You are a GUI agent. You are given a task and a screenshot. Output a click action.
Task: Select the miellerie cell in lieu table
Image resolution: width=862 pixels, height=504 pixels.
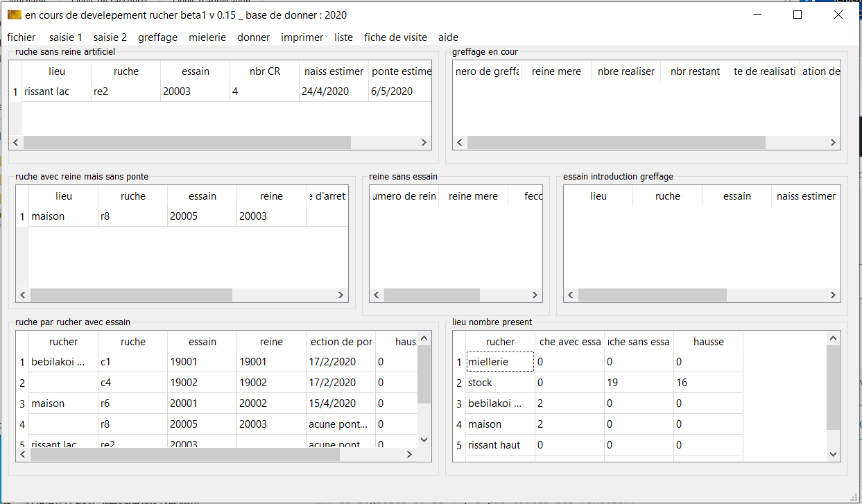[x=499, y=362]
